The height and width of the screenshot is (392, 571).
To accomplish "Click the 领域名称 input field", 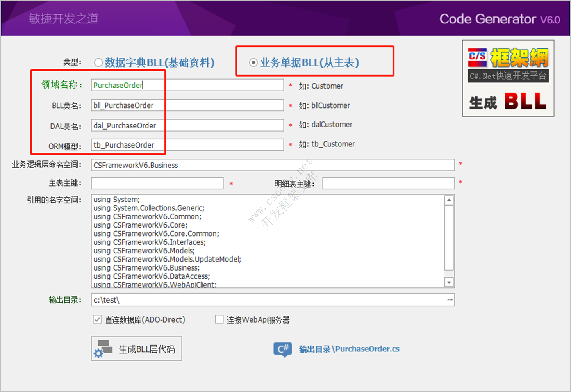I will [187, 85].
